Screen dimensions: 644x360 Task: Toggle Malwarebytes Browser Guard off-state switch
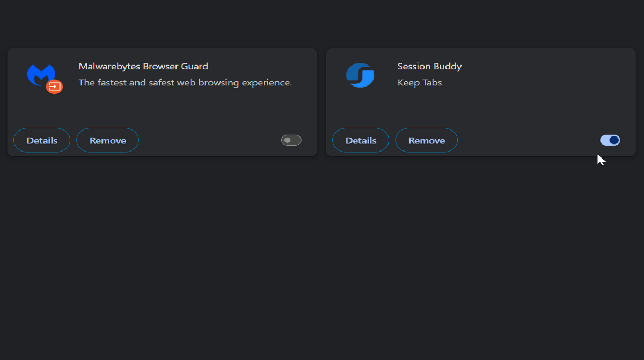(x=291, y=140)
